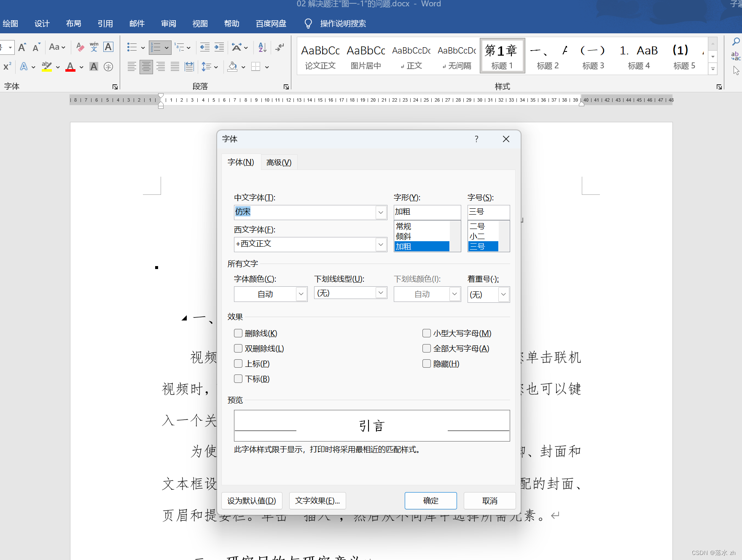742x560 pixels.
Task: Open the 设计 ribbon tab
Action: click(42, 24)
